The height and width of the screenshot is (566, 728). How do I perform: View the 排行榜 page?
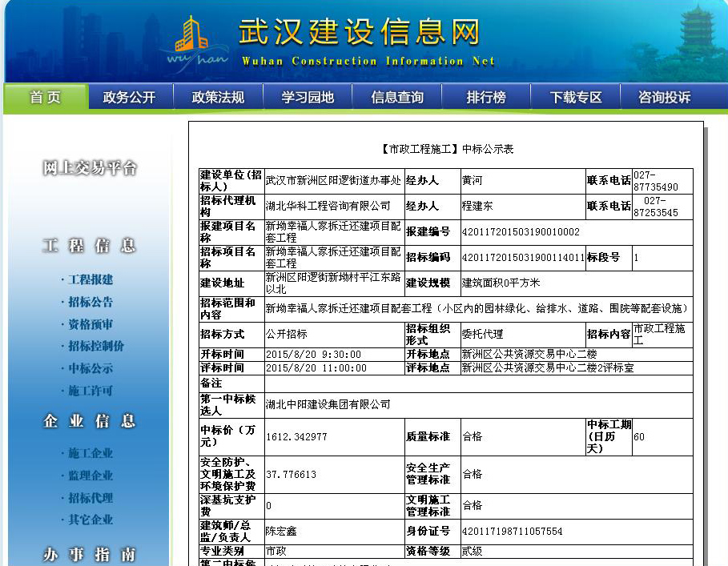click(x=486, y=98)
